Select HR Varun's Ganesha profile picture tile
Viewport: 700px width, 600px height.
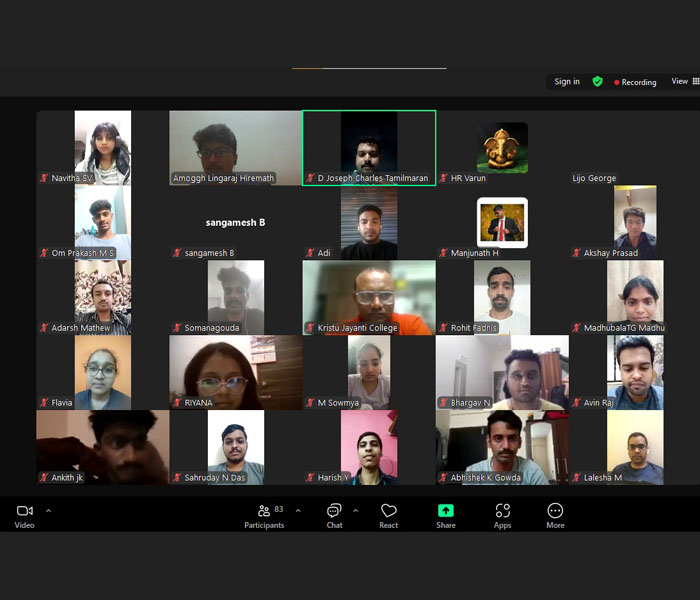click(x=502, y=147)
